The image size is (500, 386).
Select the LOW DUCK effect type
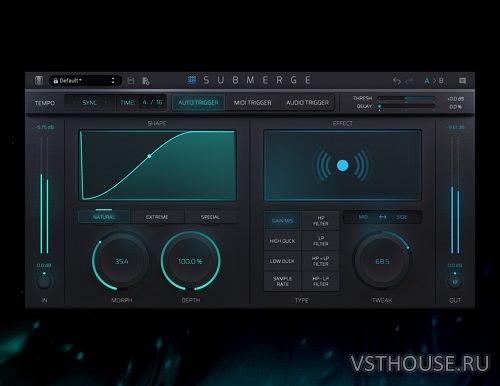pyautogui.click(x=283, y=261)
